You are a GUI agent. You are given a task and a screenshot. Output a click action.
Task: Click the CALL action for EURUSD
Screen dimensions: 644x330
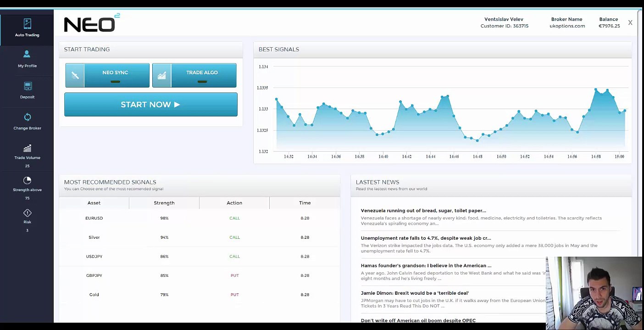pos(234,218)
